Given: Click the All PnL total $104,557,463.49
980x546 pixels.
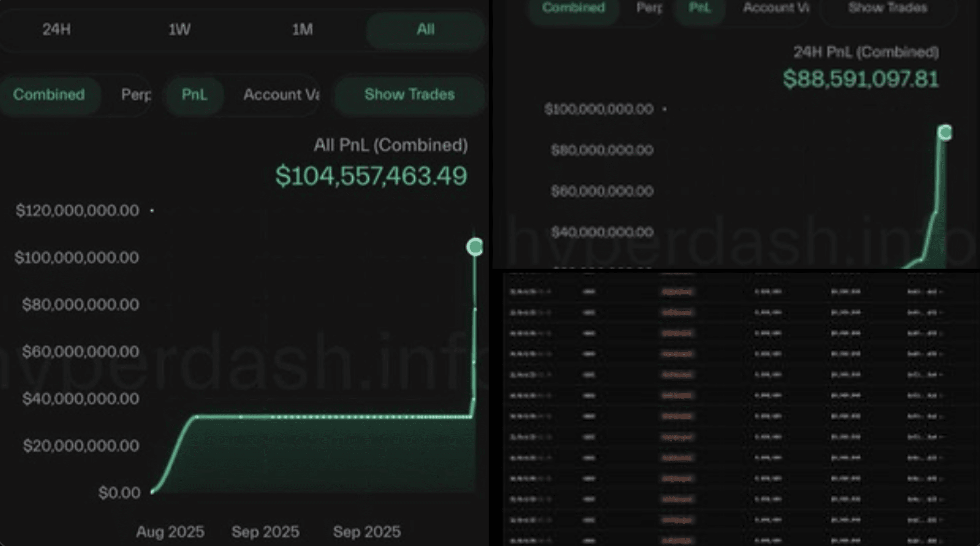Looking at the screenshot, I should point(371,176).
